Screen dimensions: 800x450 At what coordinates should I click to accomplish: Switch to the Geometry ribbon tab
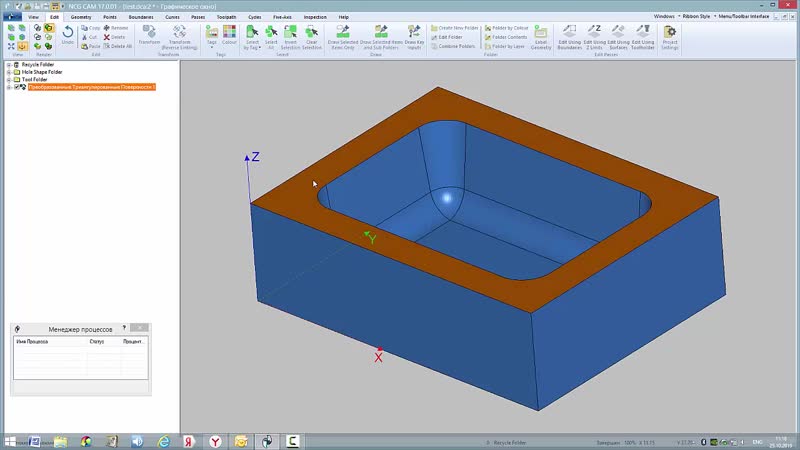[x=83, y=17]
